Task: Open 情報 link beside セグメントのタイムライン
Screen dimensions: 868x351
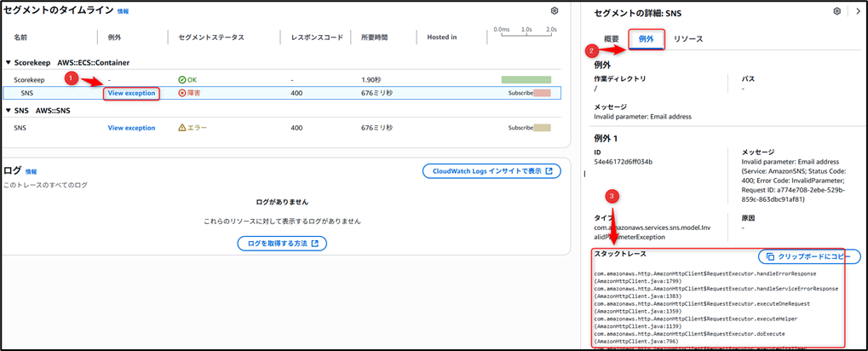Action: tap(124, 12)
